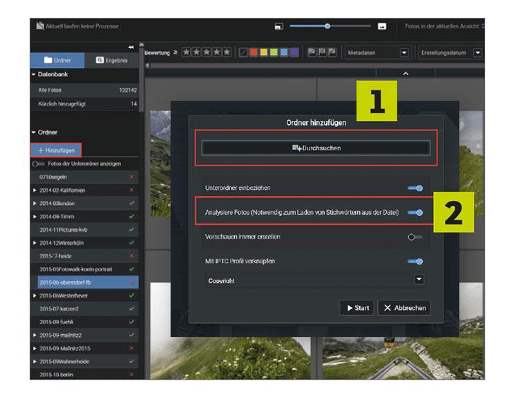The height and width of the screenshot is (399, 532).
Task: Expand the 2014-02-Kalifornien folder
Action: pyautogui.click(x=35, y=190)
